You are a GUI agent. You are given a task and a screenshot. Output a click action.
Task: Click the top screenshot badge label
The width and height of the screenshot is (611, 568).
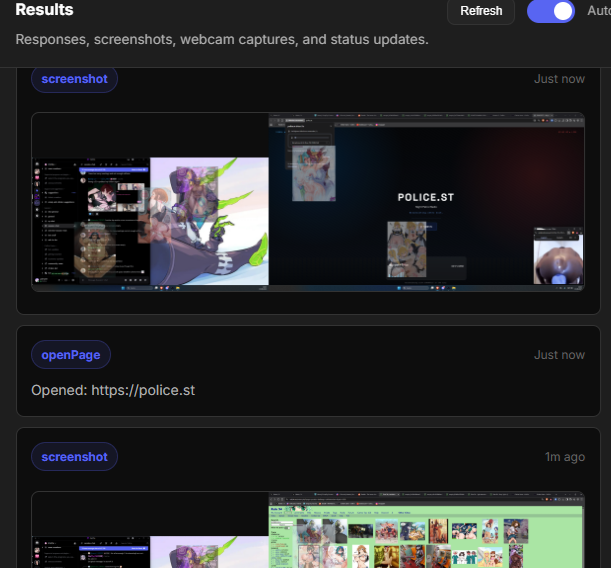pos(74,79)
